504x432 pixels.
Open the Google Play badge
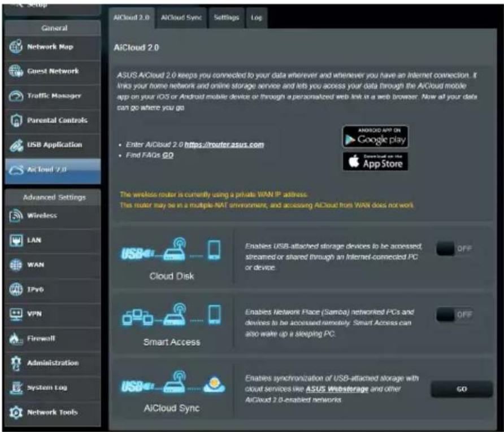click(x=375, y=137)
